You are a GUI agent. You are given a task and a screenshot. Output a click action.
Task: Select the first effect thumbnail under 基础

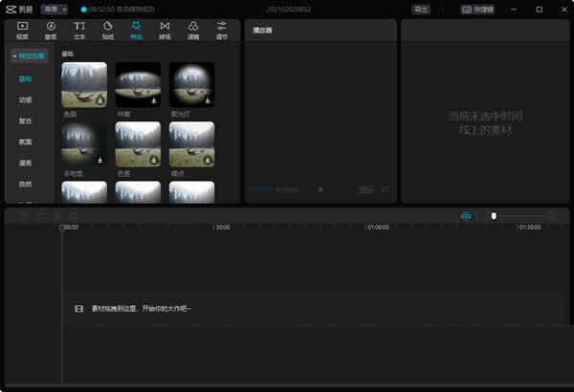tap(84, 84)
